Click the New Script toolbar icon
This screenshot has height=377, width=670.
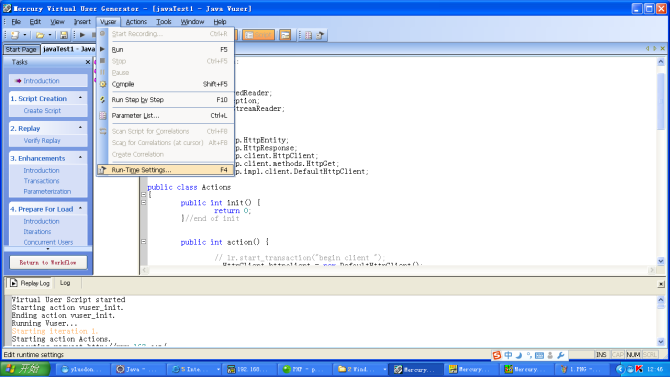point(15,35)
